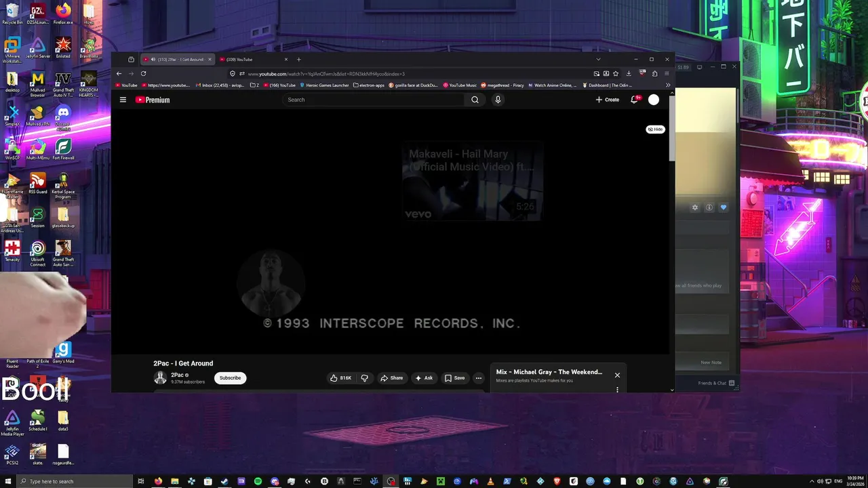Viewport: 868px width, 488px height.
Task: Select the PCSX2 desktop icon
Action: [x=12, y=454]
